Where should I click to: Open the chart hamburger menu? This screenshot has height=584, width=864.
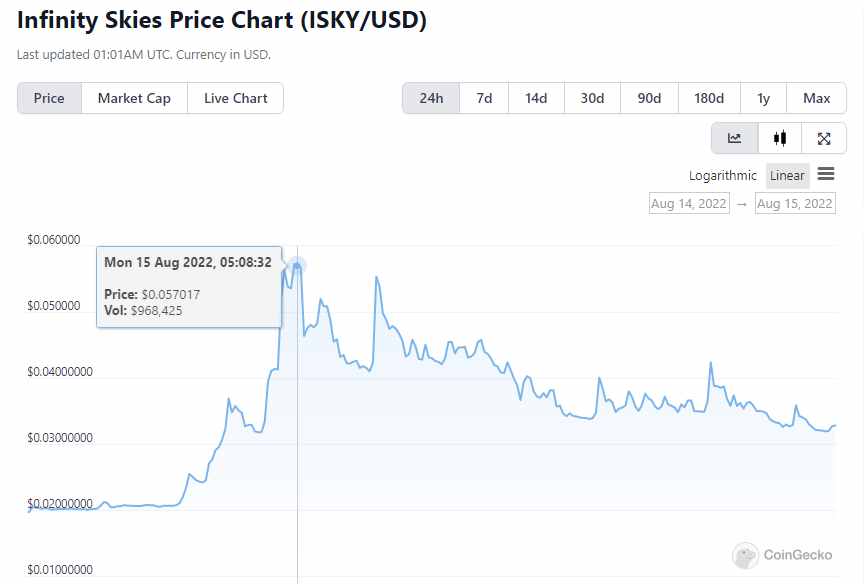[826, 174]
